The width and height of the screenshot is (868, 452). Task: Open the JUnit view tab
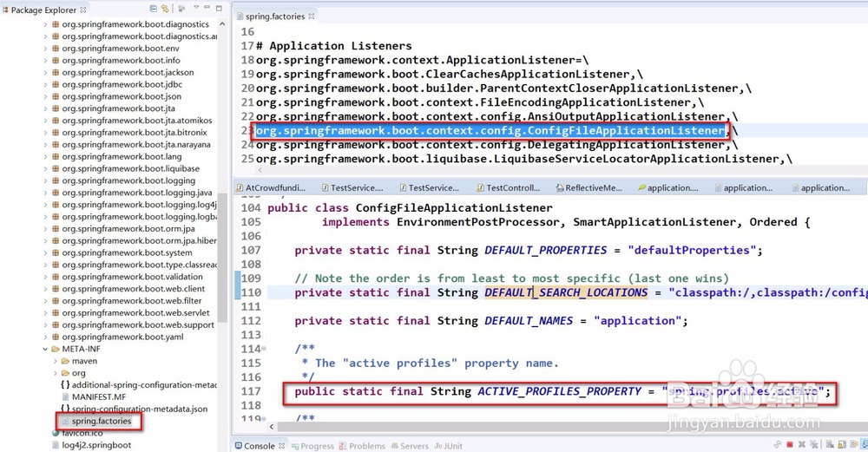click(449, 446)
